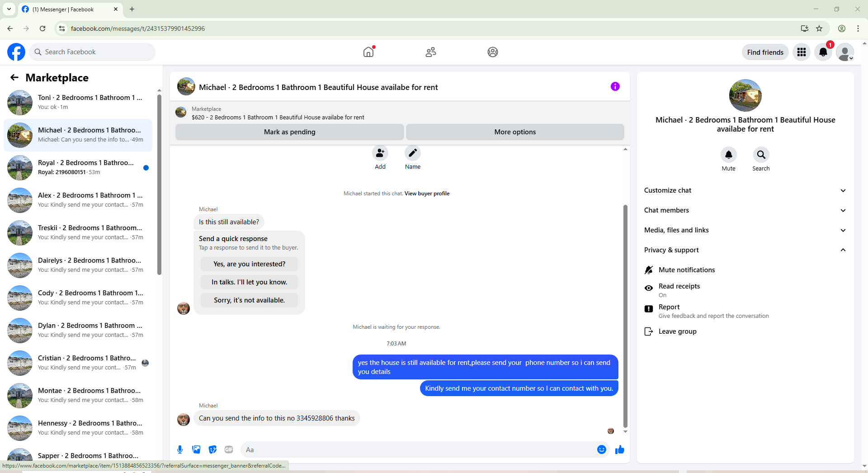
Task: Open Cody's chat conversation
Action: (x=78, y=298)
